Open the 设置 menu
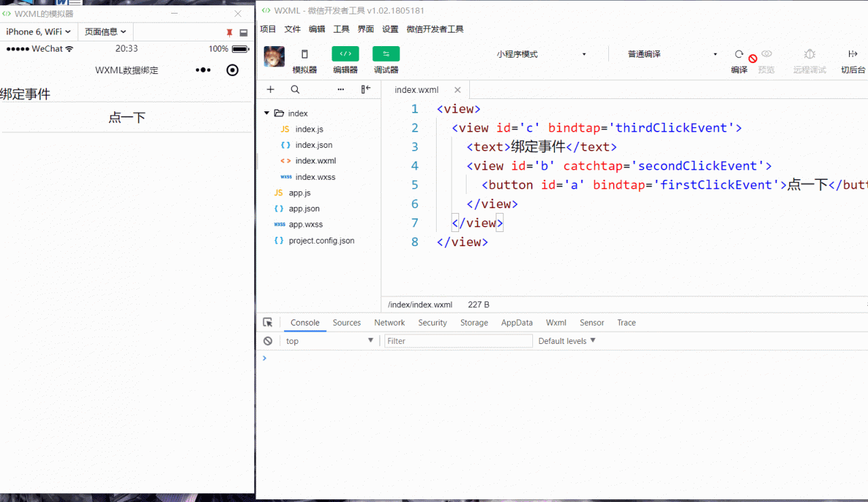Image resolution: width=868 pixels, height=502 pixels. (390, 29)
